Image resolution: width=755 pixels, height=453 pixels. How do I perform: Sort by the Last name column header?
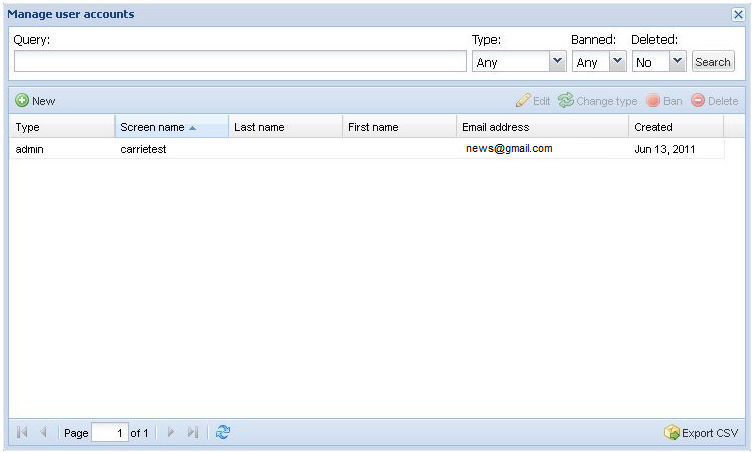(286, 127)
